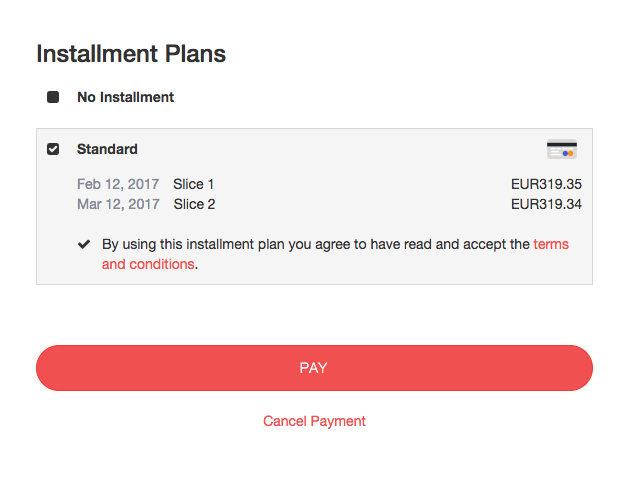
Task: Click the checkmark icon beside the agreement text
Action: 83,244
